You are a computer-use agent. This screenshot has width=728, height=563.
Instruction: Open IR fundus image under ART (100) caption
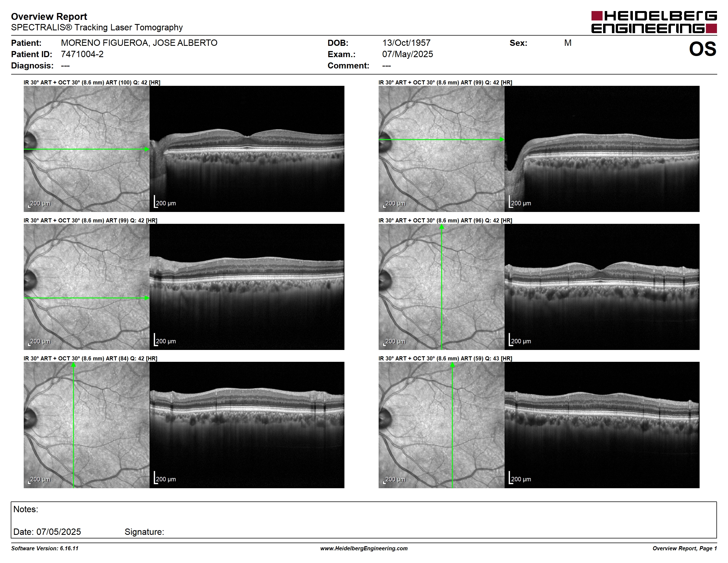(x=86, y=149)
